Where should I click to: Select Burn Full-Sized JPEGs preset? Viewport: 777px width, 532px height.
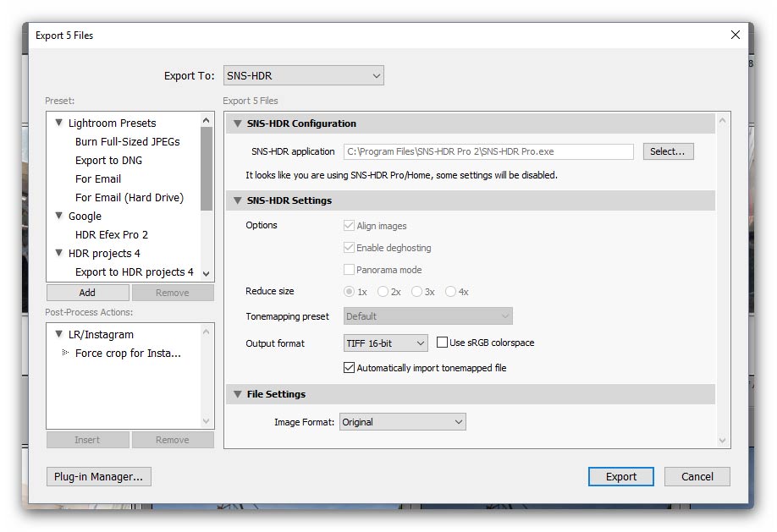click(x=127, y=141)
